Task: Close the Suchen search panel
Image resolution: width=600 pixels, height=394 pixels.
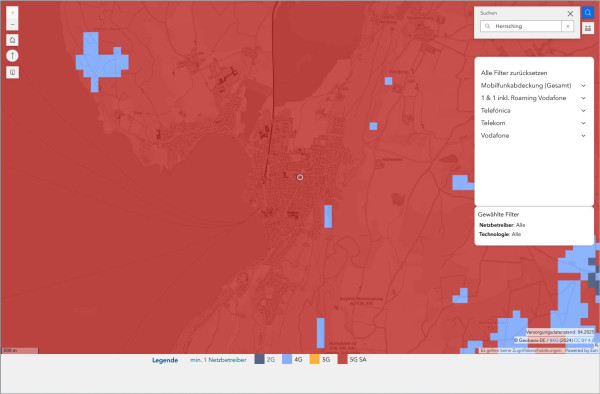Action: pos(570,14)
